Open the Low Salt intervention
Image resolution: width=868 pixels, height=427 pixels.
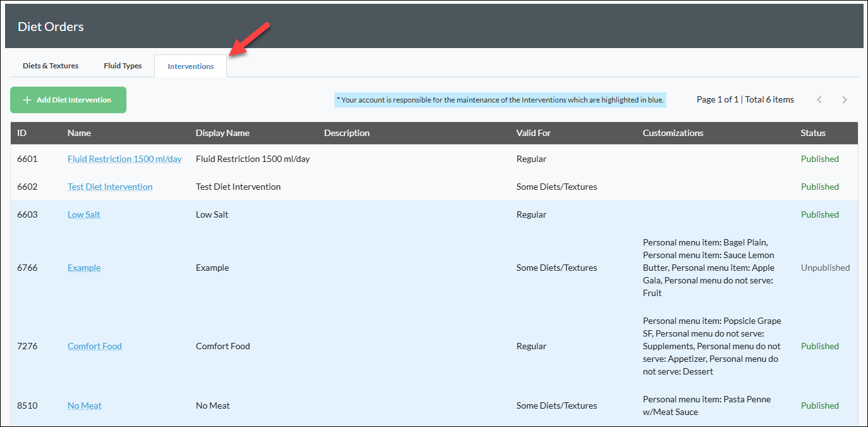(84, 214)
